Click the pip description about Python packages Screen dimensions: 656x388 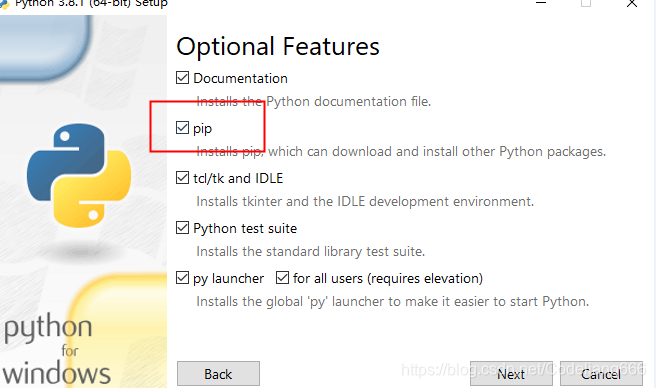coord(401,152)
